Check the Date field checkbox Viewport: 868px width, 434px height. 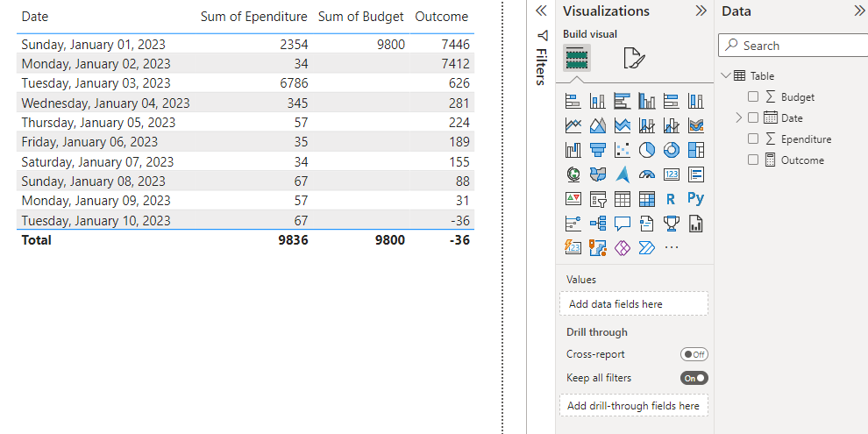pyautogui.click(x=753, y=117)
